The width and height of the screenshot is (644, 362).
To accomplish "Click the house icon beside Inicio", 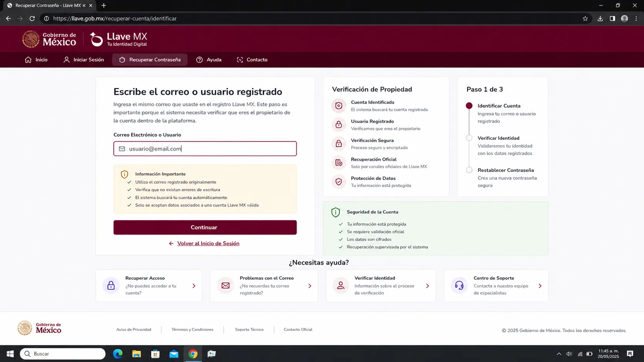I will (x=28, y=60).
